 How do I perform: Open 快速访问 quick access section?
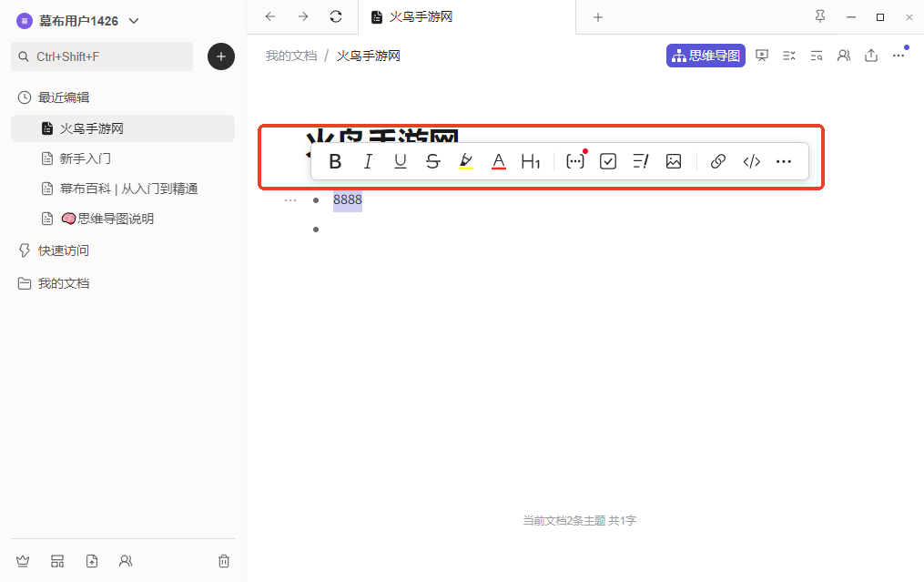click(63, 250)
